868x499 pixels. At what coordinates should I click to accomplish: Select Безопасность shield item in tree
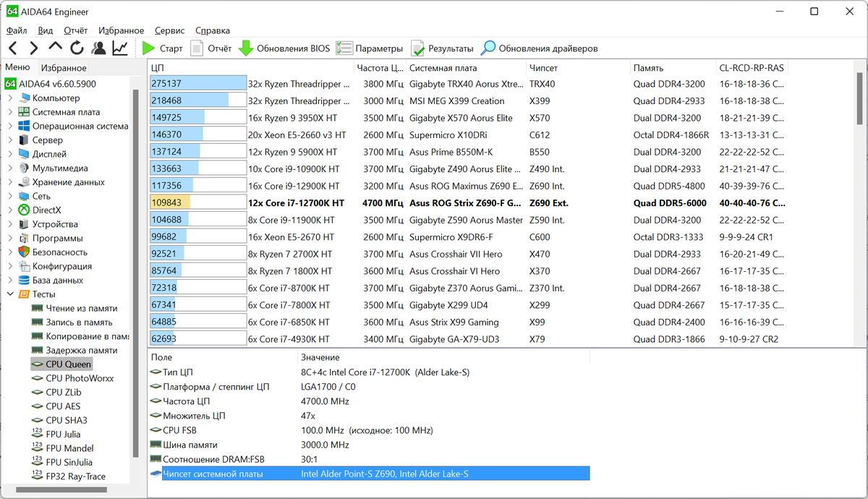coord(60,252)
